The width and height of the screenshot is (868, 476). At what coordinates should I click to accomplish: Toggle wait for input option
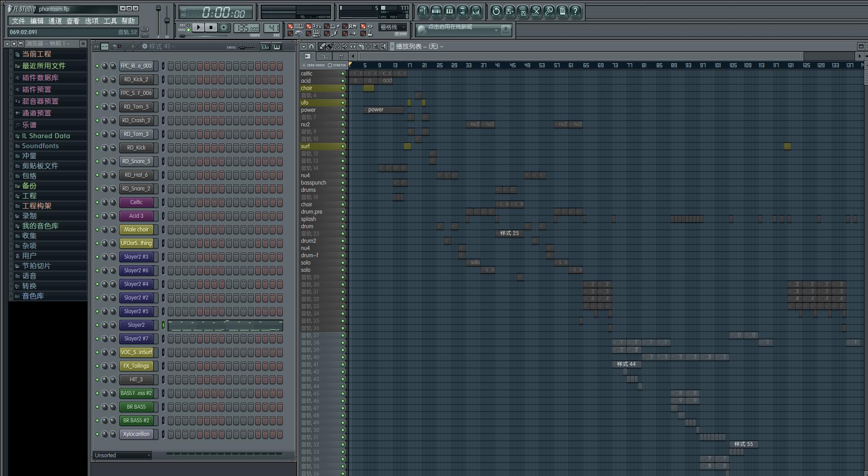(x=309, y=34)
